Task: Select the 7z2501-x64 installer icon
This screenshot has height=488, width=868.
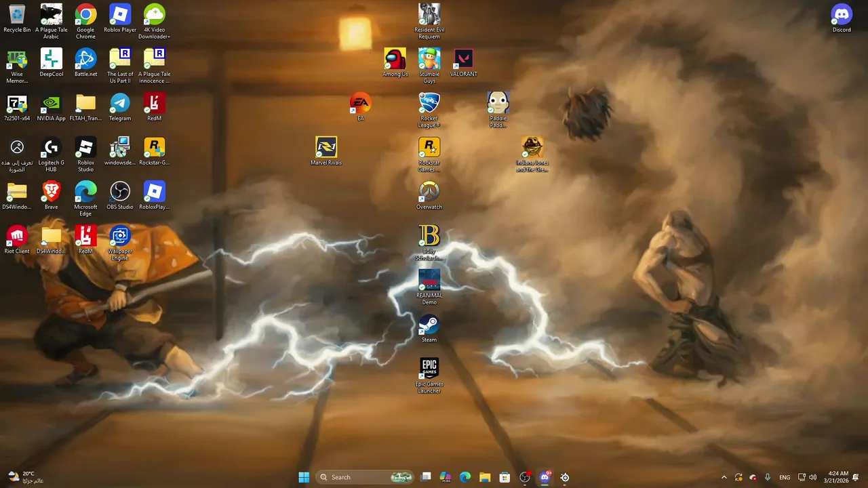Action: pos(17,107)
